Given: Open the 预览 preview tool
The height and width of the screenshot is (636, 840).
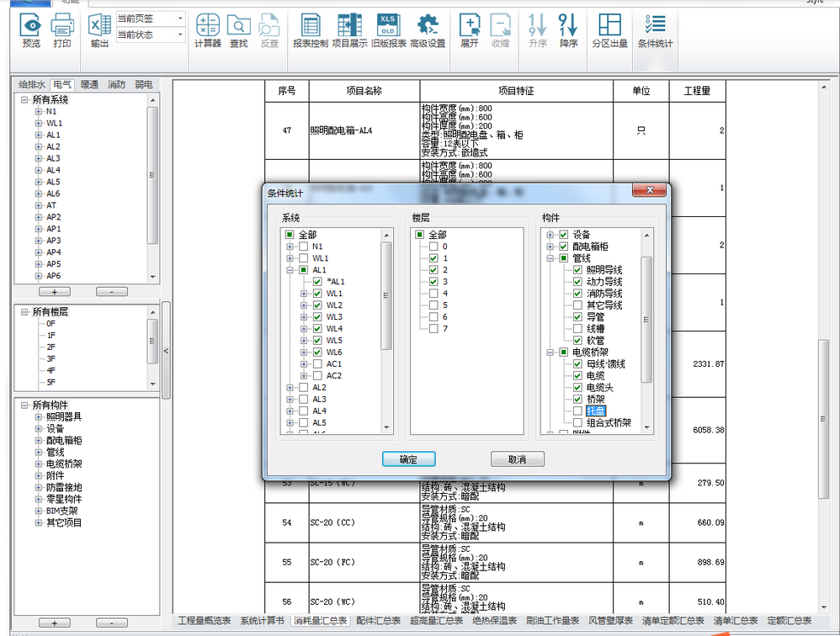Looking at the screenshot, I should coord(31,30).
